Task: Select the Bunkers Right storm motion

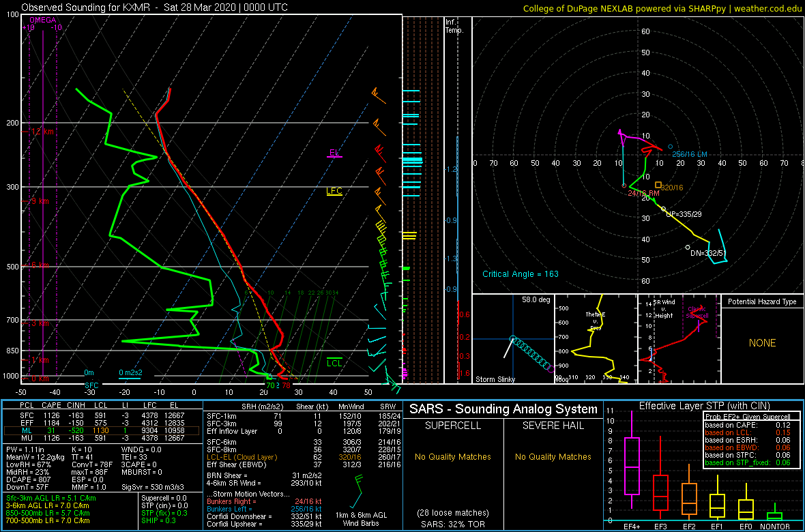Action: [263, 501]
